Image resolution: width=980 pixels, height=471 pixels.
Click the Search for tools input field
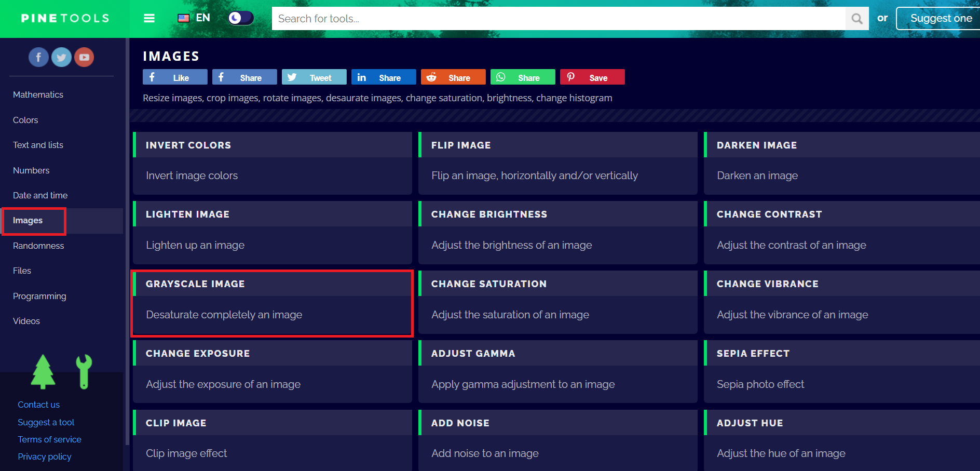coord(559,19)
